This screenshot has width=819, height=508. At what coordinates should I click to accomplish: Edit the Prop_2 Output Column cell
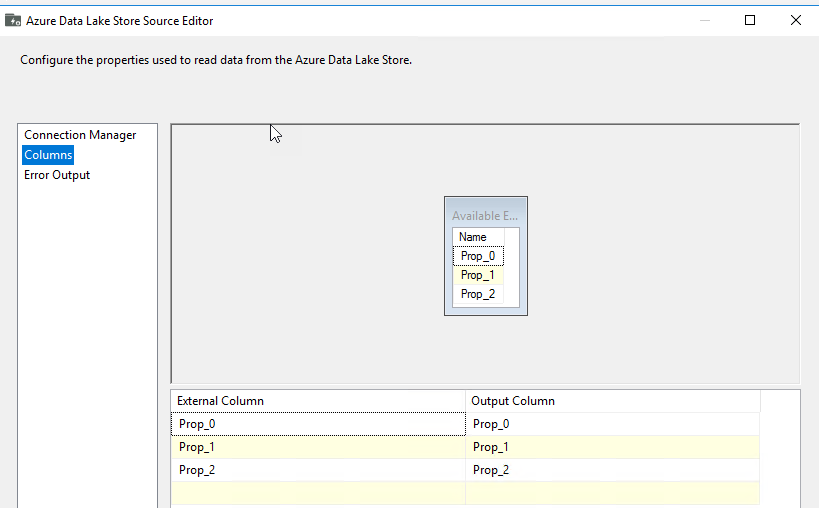pyautogui.click(x=613, y=470)
